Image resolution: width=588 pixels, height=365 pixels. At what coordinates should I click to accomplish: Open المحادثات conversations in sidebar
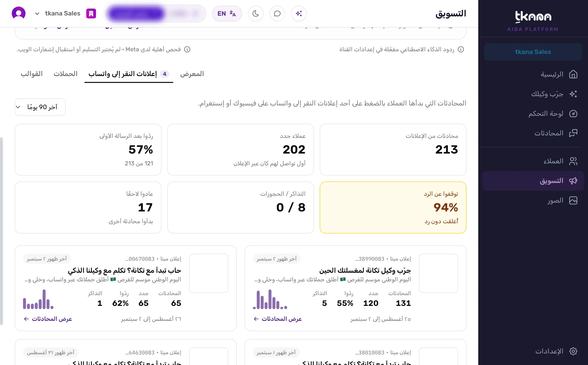click(x=533, y=133)
